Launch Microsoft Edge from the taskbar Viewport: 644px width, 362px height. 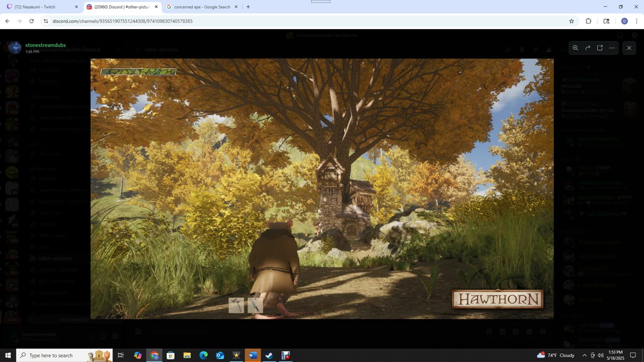click(x=203, y=355)
